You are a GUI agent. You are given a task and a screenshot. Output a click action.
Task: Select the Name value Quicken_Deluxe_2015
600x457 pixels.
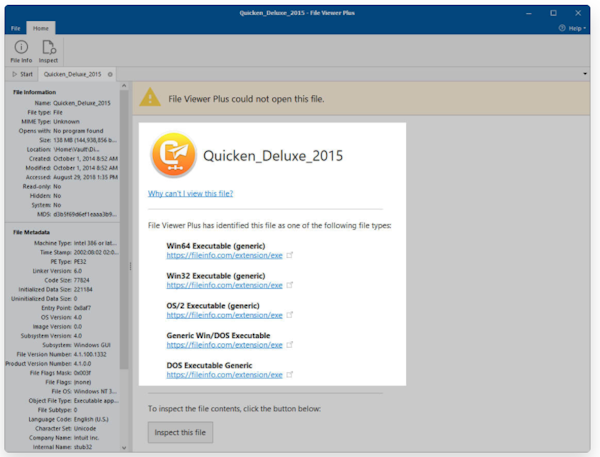82,103
